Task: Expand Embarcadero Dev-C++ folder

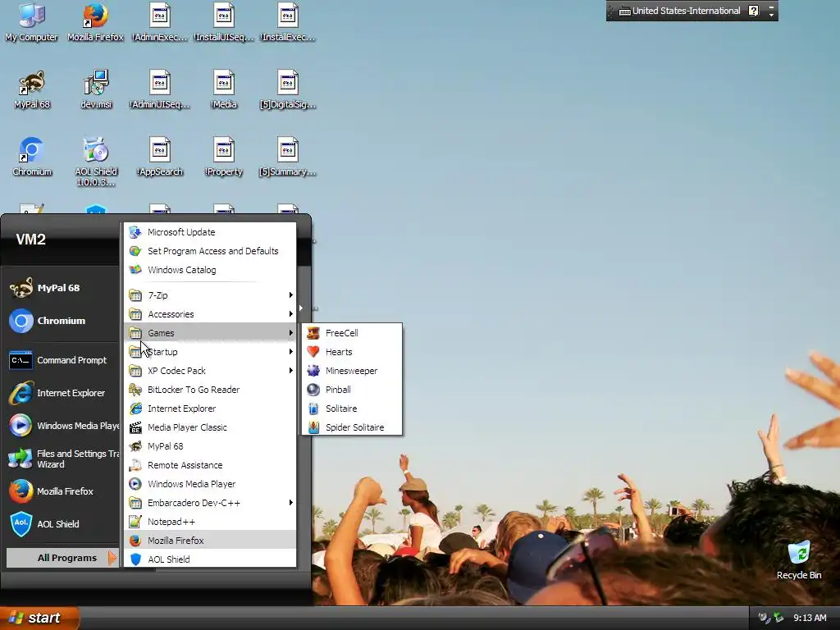Action: 210,503
